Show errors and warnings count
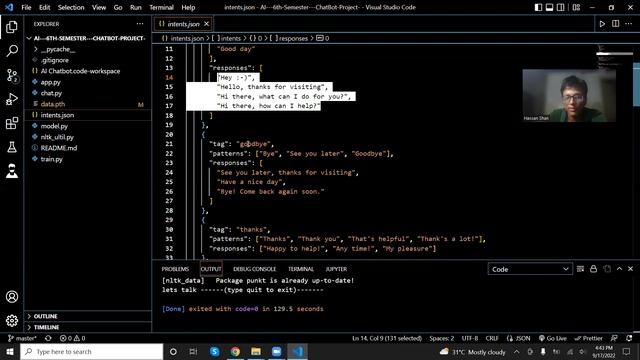 pyautogui.click(x=72, y=338)
